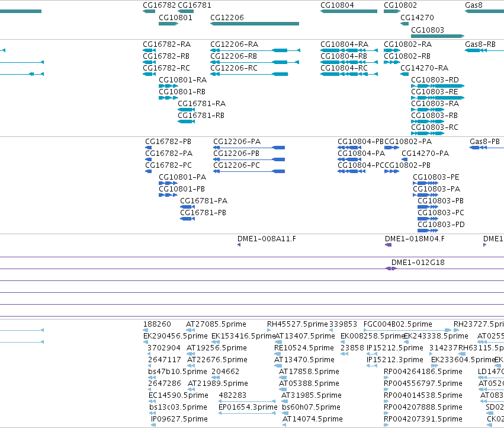504x428 pixels.
Task: Select EST RH45527.5prime
Action: 297,324
